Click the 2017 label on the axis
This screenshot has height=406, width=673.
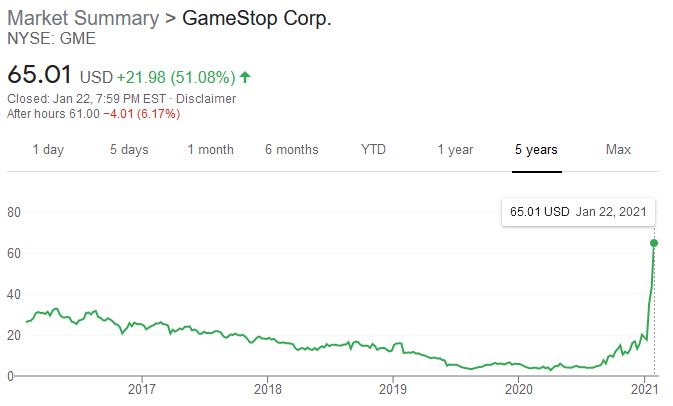[x=142, y=389]
